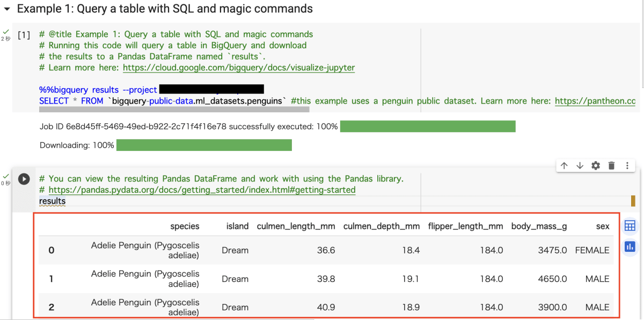The image size is (644, 320).
Task: Run the results cell play button
Action: (24, 179)
